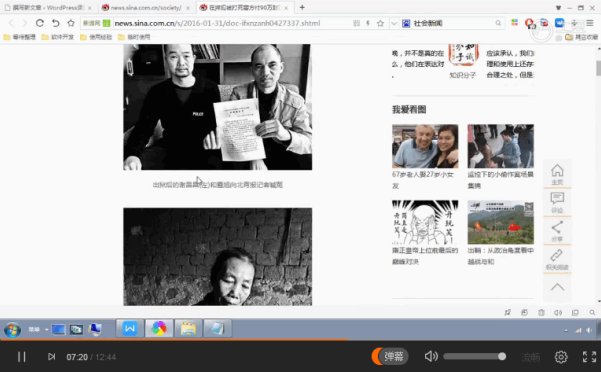Click the browser undo/restore arrow icon
The width and height of the screenshot is (601, 372).
coord(56,23)
